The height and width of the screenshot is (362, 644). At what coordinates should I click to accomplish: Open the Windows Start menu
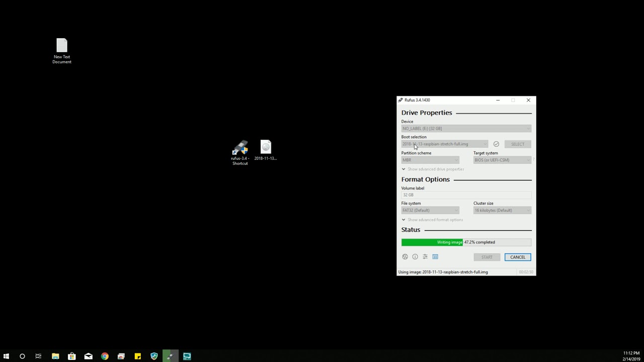[6, 356]
